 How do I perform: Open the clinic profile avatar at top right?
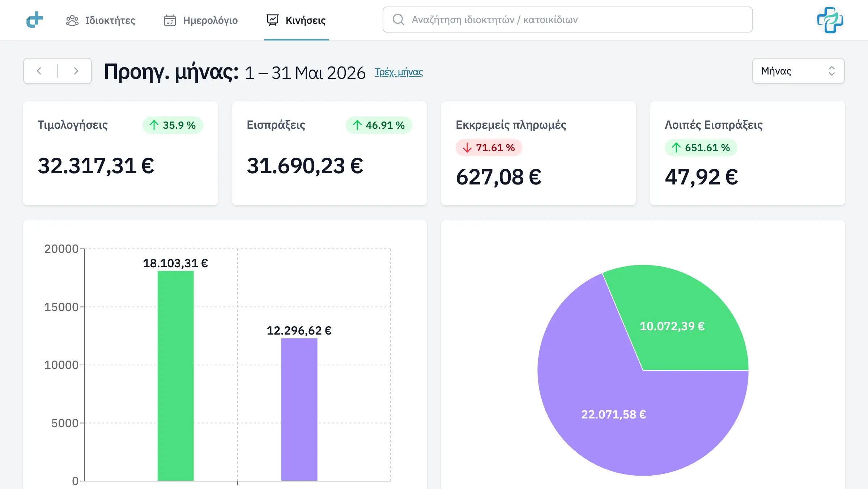coord(830,20)
